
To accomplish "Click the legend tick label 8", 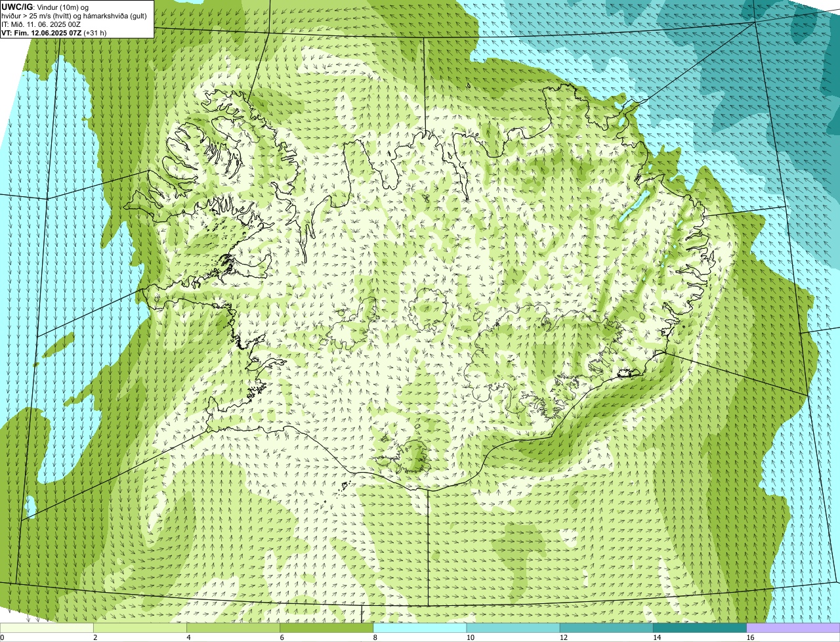I will (375, 637).
